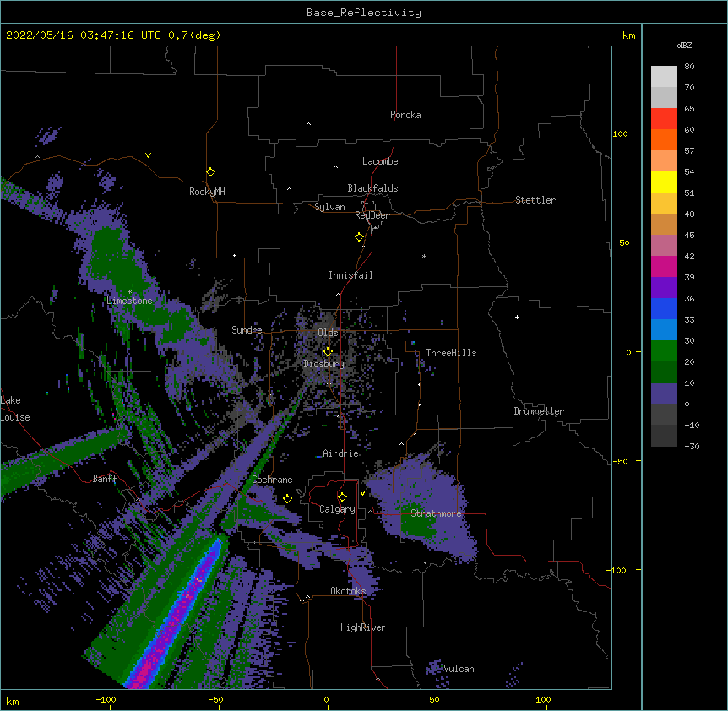The image size is (728, 711).
Task: Pick the bright yellow 51-54 dBZ legend swatch
Action: click(x=664, y=182)
